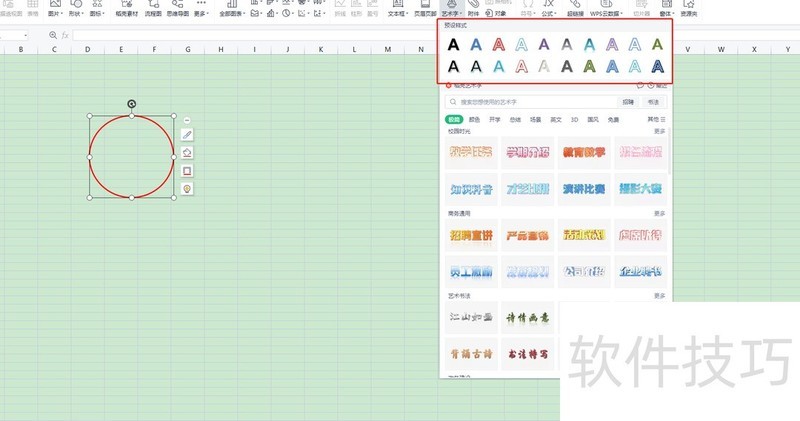Select the red outlined preset WordArt style

pos(499,45)
